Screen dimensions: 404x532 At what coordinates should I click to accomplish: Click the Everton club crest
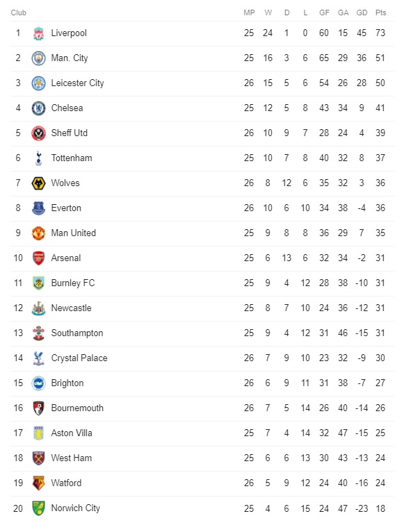tap(38, 208)
